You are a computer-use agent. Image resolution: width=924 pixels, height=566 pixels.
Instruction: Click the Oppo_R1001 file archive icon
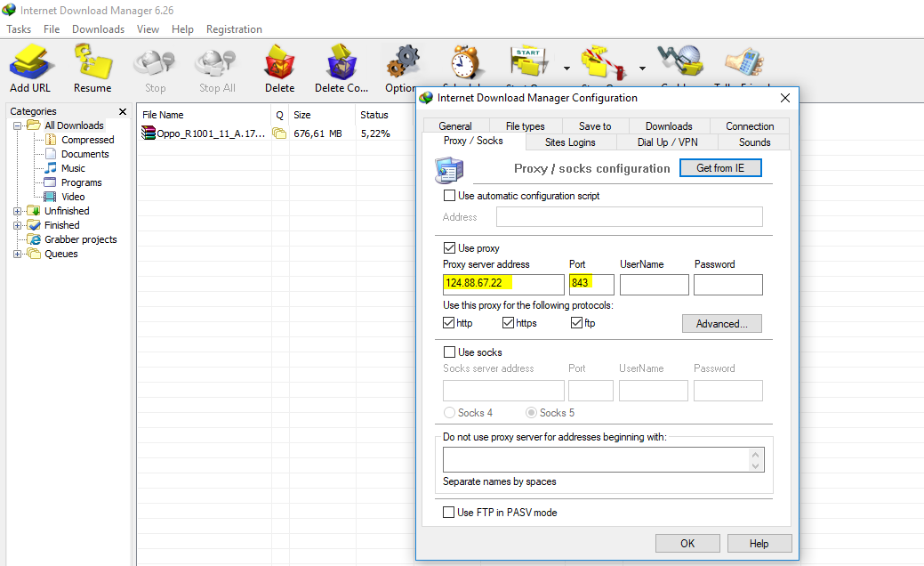tap(149, 133)
